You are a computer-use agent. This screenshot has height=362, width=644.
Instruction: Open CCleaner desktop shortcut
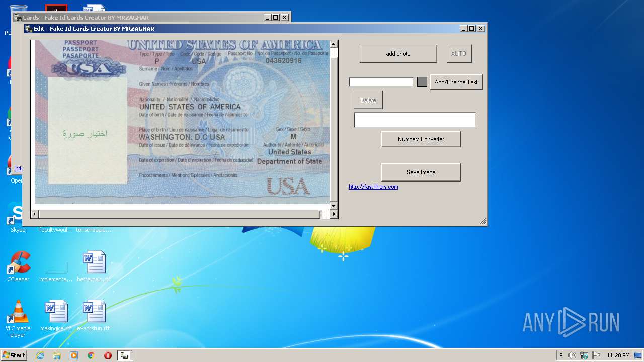point(18,266)
